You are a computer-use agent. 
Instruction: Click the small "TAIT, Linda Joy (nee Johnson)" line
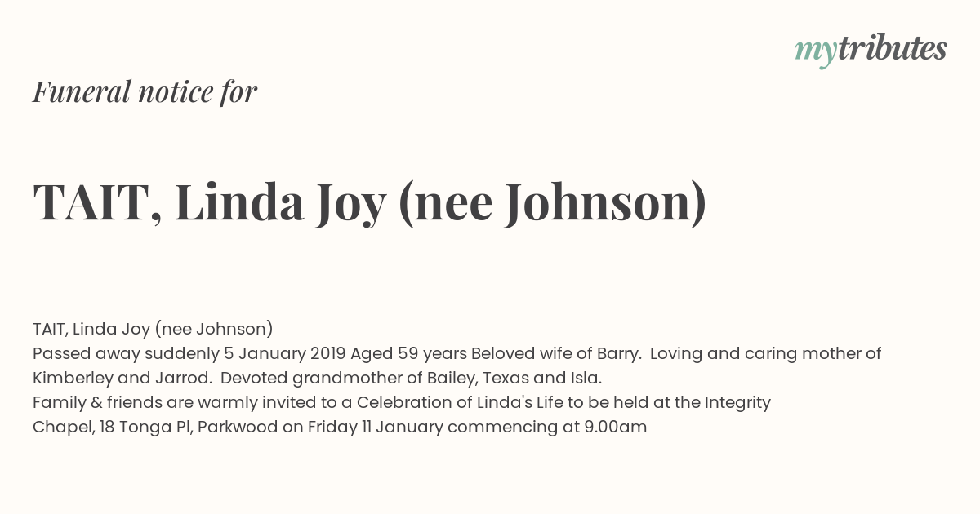coord(153,330)
